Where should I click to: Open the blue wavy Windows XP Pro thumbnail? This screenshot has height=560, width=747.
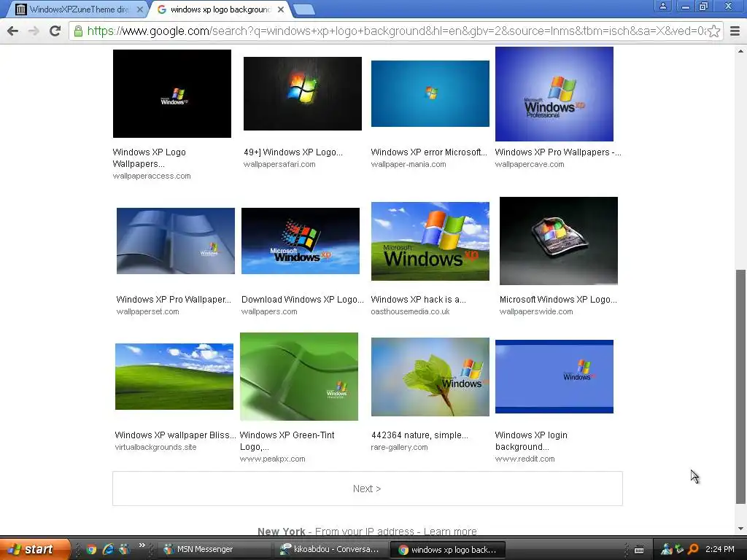pos(176,241)
